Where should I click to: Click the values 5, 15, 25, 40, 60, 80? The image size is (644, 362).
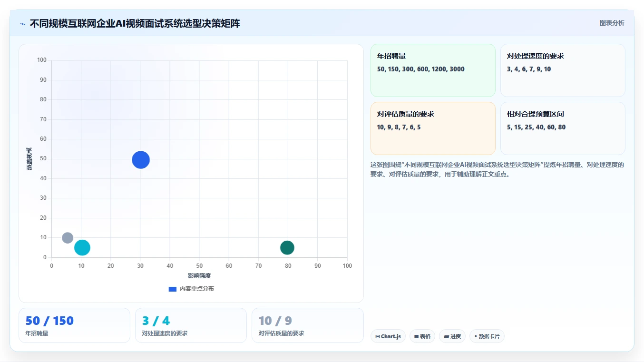pos(536,127)
